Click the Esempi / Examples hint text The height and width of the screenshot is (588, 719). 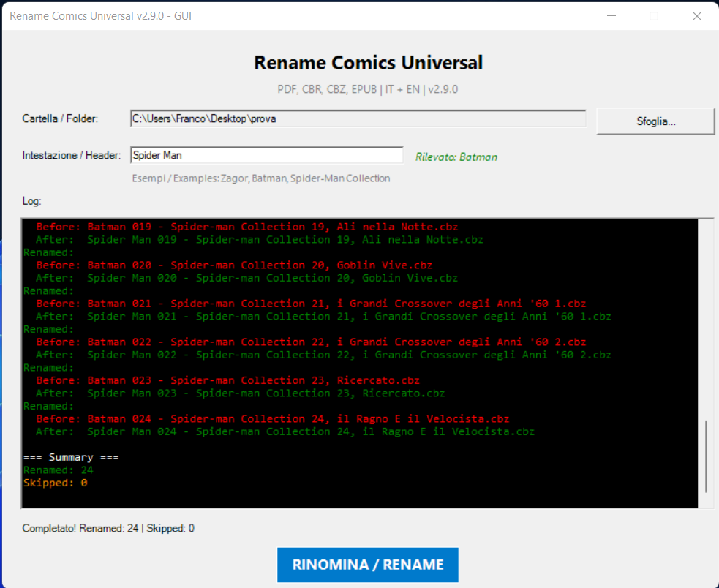click(260, 178)
